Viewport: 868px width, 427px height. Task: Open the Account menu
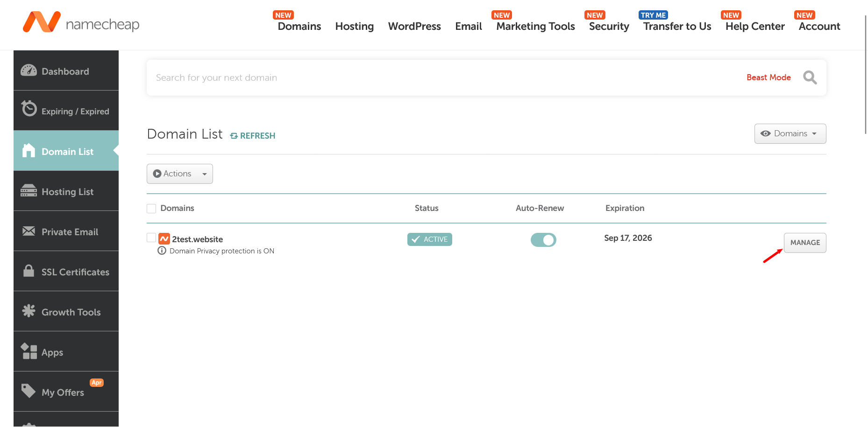[x=819, y=26]
